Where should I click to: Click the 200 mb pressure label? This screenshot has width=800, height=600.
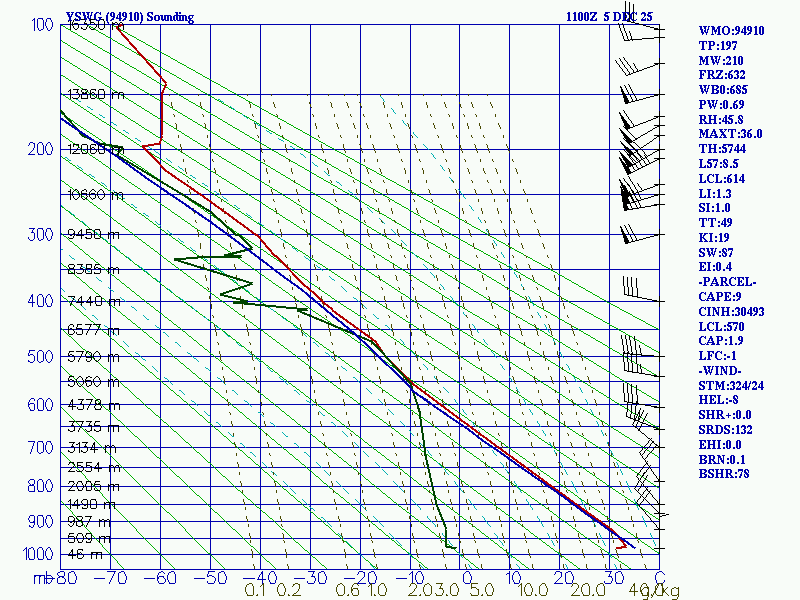click(40, 149)
